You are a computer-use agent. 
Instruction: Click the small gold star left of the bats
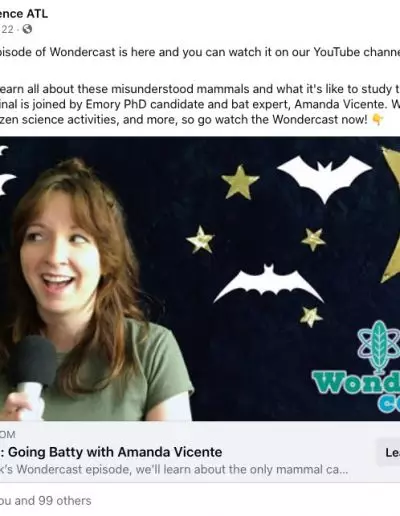200,239
